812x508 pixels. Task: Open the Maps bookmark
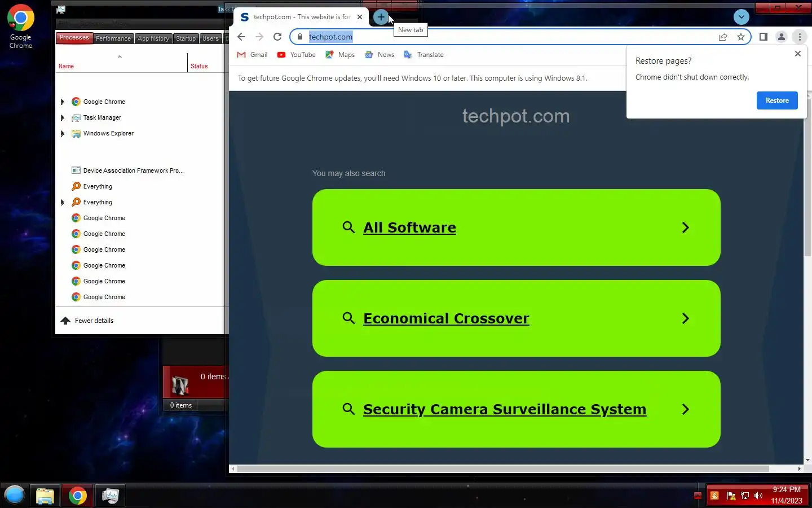340,55
